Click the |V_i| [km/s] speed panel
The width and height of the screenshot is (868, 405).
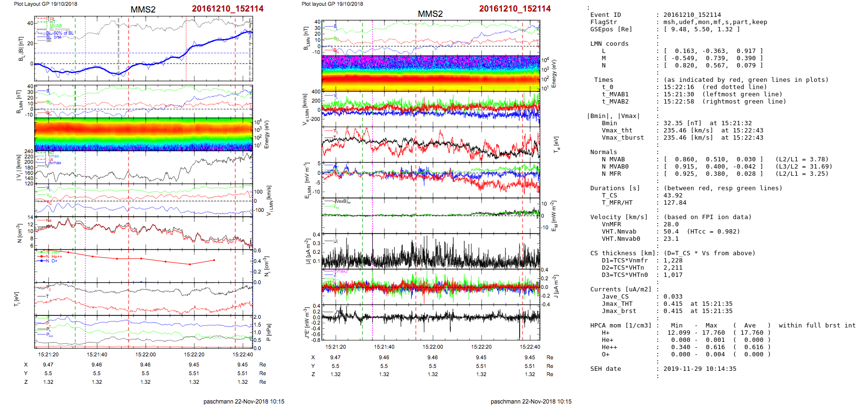point(143,168)
